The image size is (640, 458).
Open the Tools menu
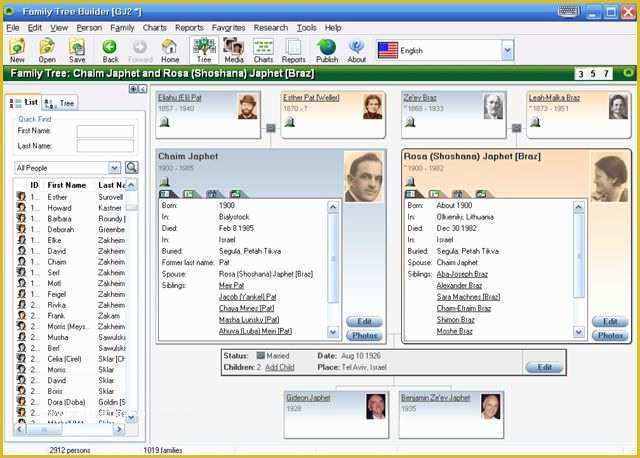[306, 28]
